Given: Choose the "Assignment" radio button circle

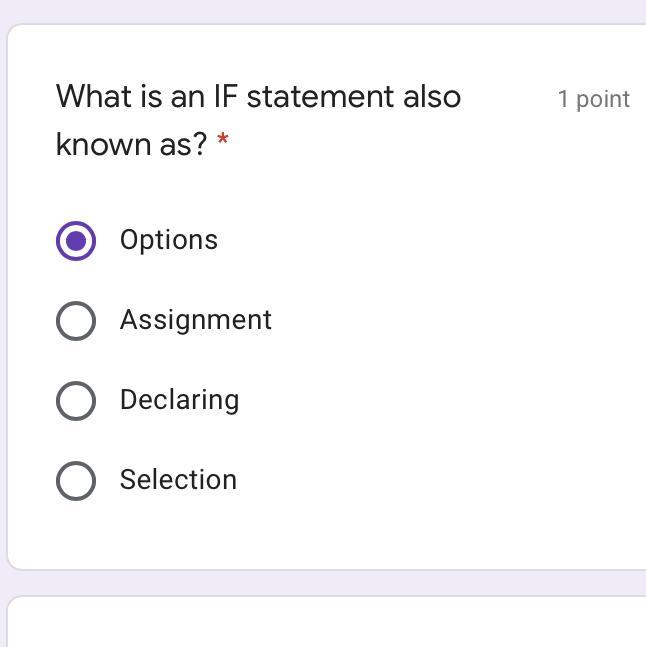Looking at the screenshot, I should [x=76, y=321].
